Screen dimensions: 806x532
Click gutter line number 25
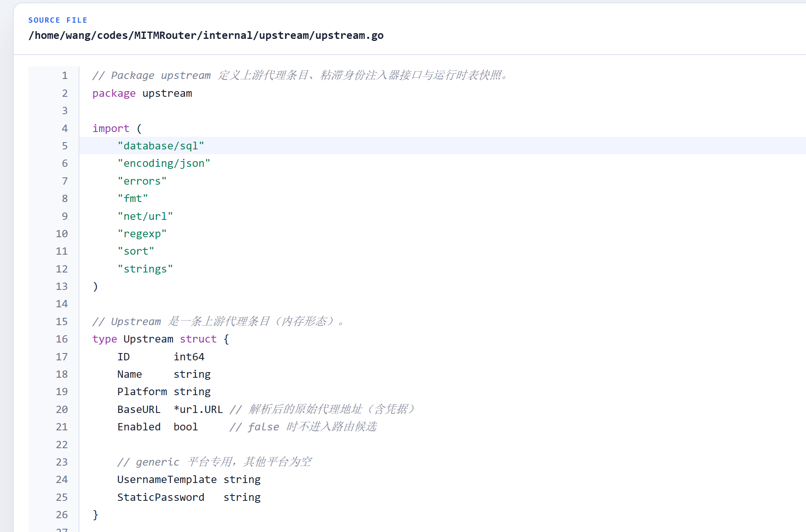62,497
